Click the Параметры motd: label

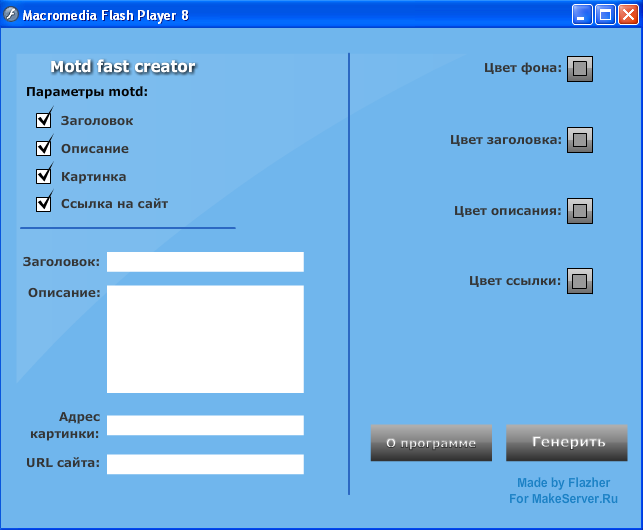coord(87,91)
